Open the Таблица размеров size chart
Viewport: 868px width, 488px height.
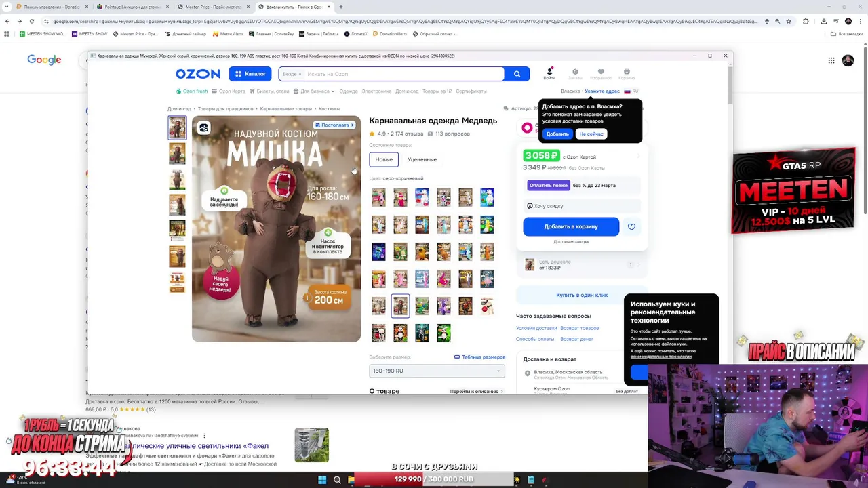479,357
